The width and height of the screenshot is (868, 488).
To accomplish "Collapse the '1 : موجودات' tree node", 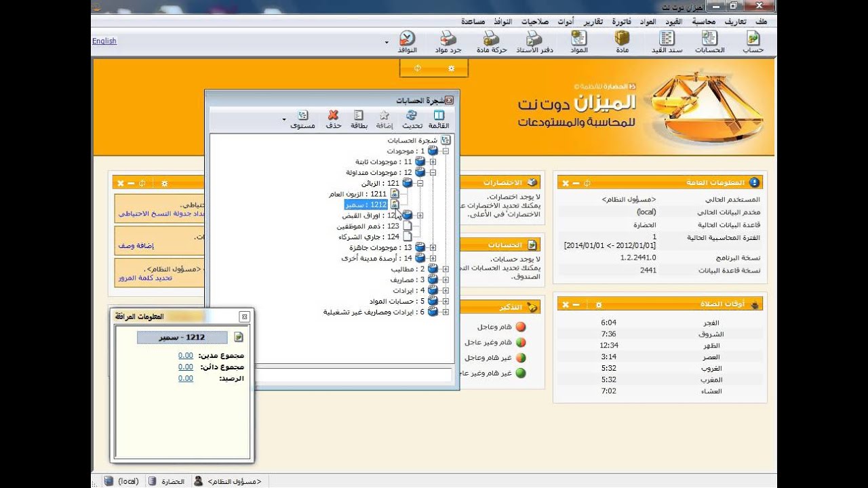I will click(x=446, y=151).
